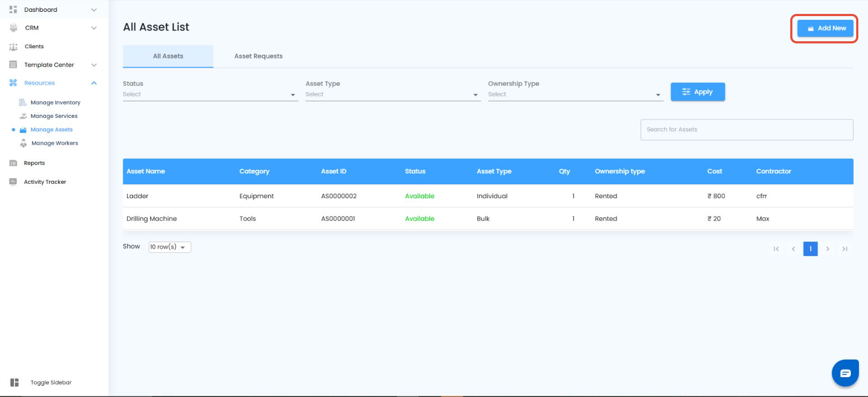Collapse the Resources menu chevron
This screenshot has width=868, height=397.
click(x=94, y=83)
